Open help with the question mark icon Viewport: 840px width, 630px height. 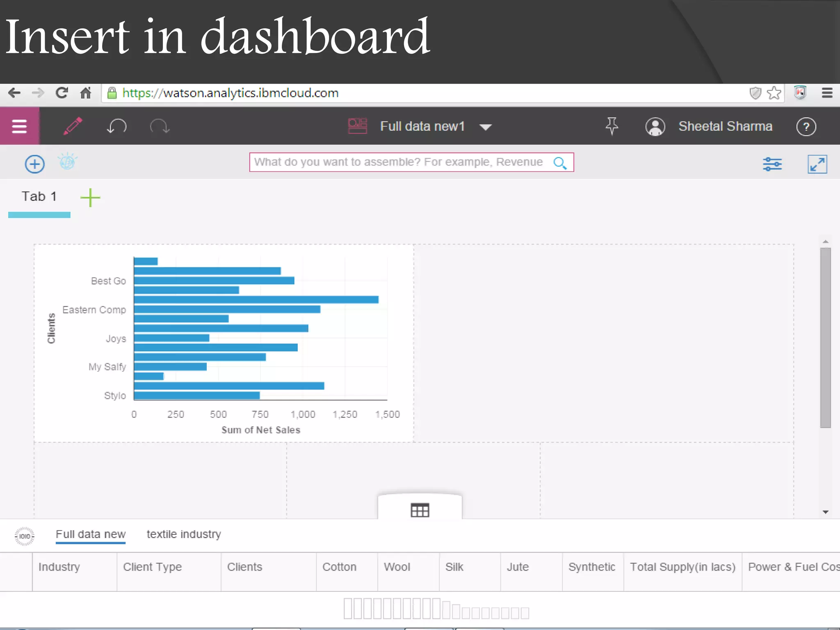tap(806, 127)
